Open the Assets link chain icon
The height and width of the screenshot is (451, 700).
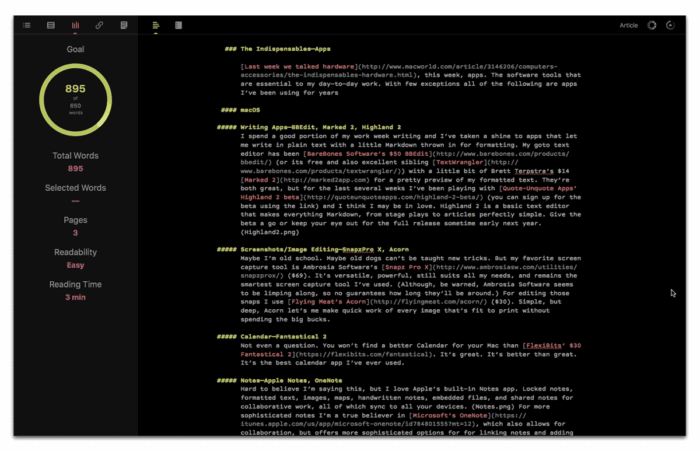click(x=99, y=25)
